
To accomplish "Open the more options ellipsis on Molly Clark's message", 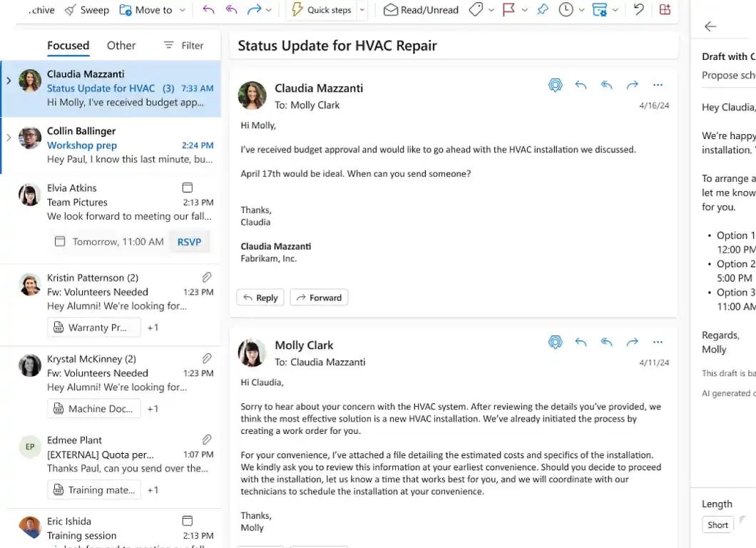I will pos(658,342).
